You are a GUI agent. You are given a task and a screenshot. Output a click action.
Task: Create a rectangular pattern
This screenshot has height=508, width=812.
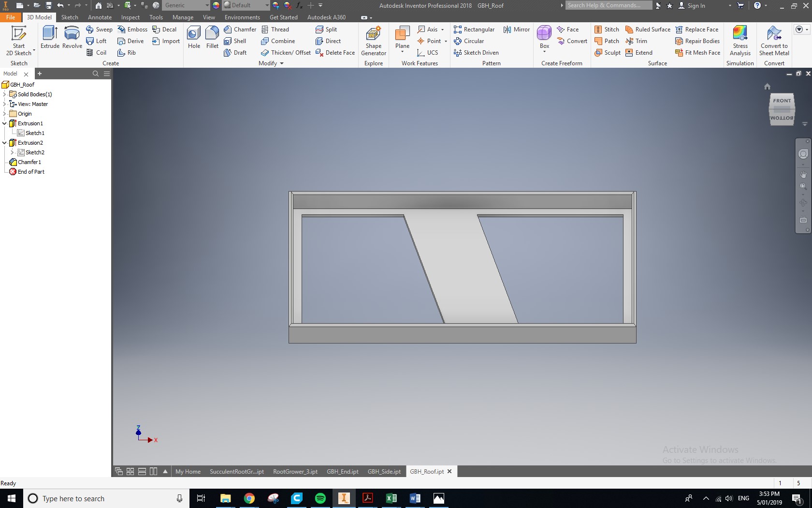(474, 30)
